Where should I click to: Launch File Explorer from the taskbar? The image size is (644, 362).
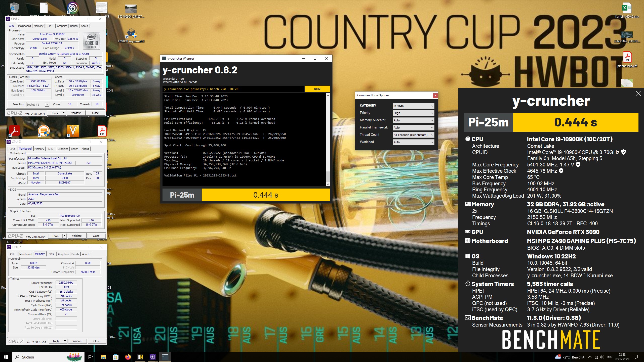[103, 357]
